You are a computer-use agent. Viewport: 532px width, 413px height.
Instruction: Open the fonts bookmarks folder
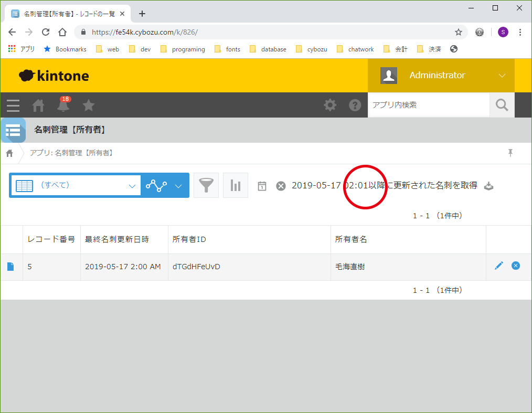[x=227, y=49]
